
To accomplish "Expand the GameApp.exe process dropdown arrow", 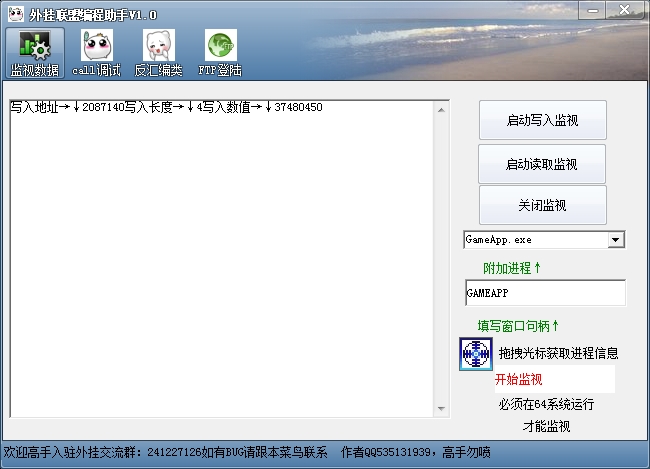I will point(616,240).
